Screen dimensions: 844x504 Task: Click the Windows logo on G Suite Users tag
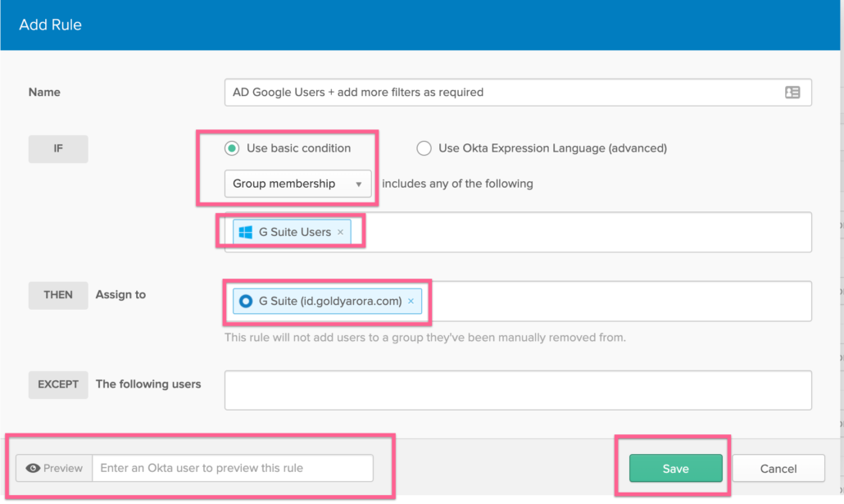[246, 232]
